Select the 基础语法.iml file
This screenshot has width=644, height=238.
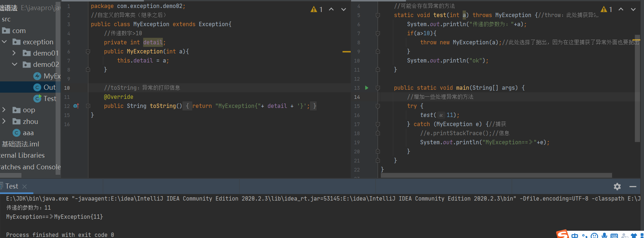20,144
